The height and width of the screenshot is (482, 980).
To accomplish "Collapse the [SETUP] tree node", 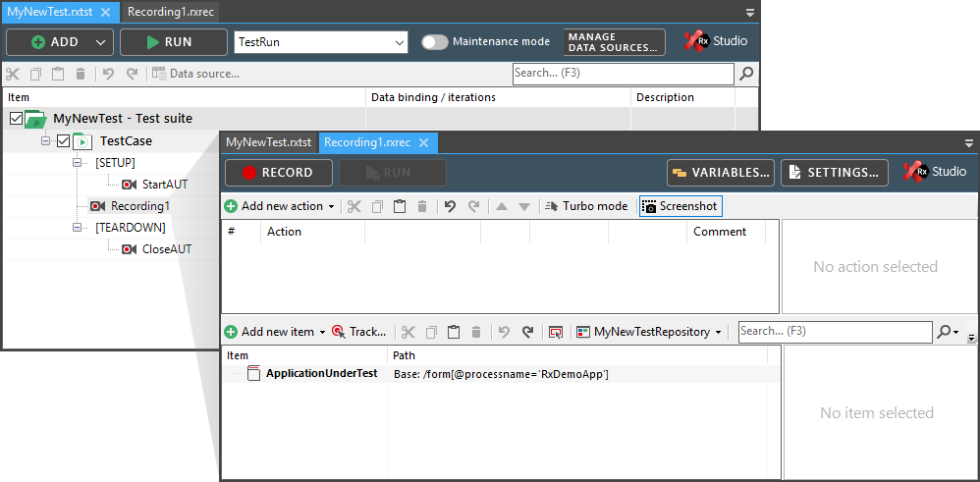I will 78,163.
